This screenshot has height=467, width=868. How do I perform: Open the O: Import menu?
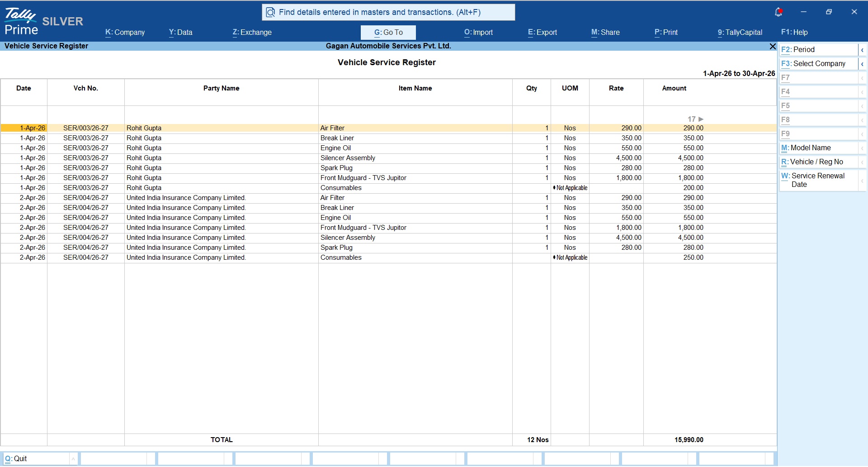(x=478, y=33)
